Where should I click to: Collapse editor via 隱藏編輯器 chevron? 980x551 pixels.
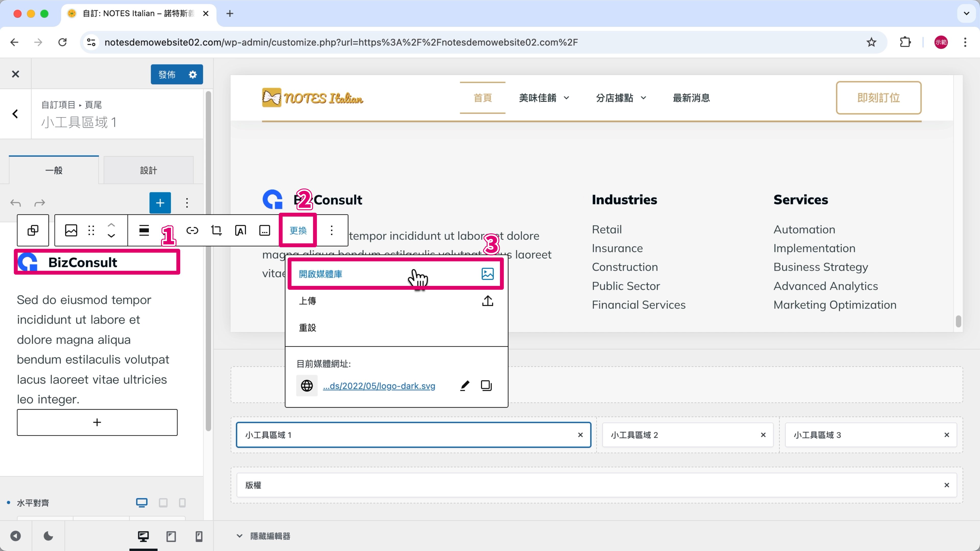(239, 536)
